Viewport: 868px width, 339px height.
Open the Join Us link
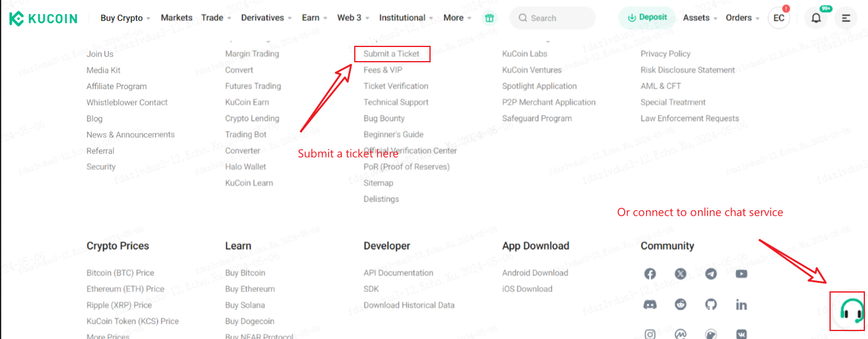(100, 54)
